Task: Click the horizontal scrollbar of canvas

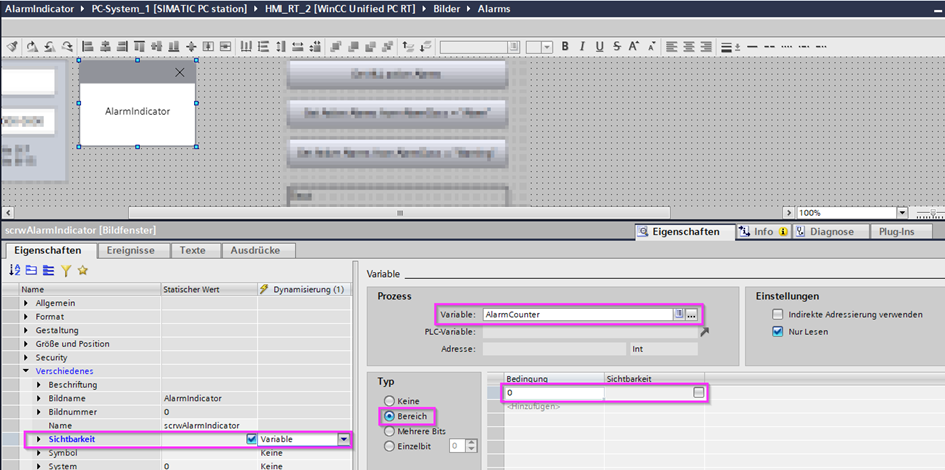Action: (400, 213)
